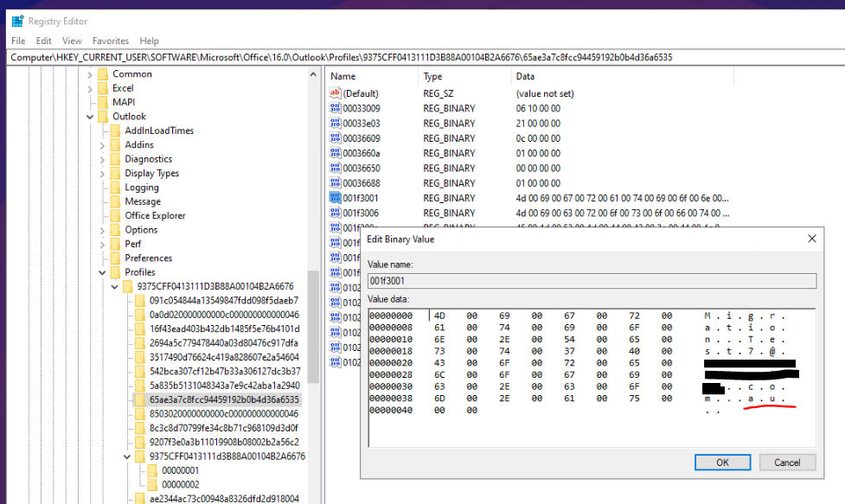Expand the Excel key
This screenshot has width=845, height=504.
point(90,88)
